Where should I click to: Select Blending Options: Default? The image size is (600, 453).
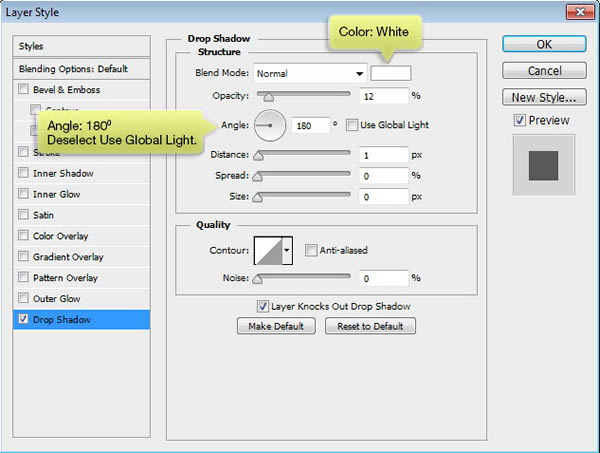(82, 69)
